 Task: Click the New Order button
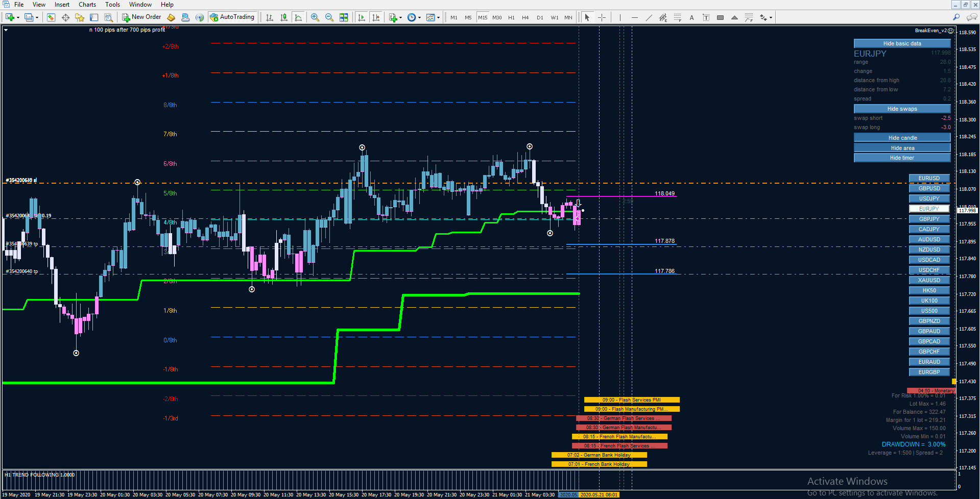tap(141, 17)
